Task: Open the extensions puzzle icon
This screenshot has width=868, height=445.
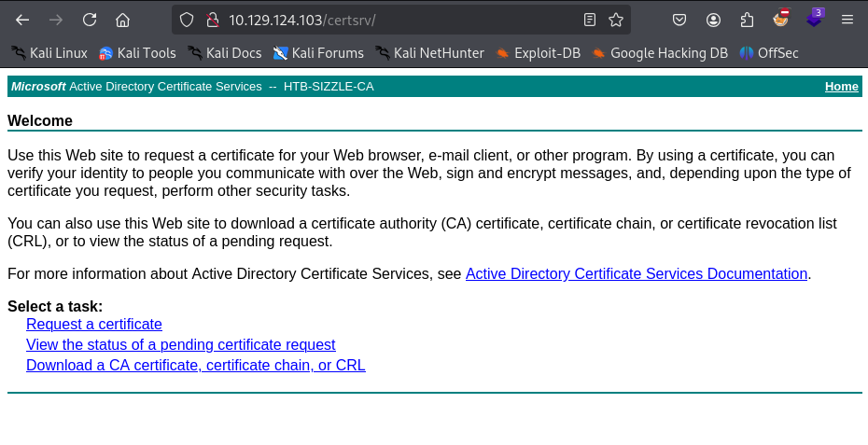Action: tap(747, 20)
